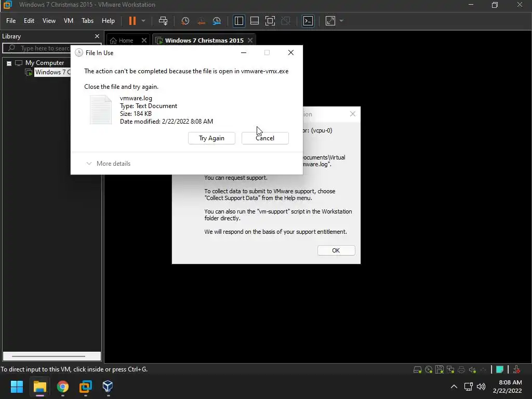This screenshot has height=399, width=532.
Task: Open the Edit menu
Action: [29, 21]
